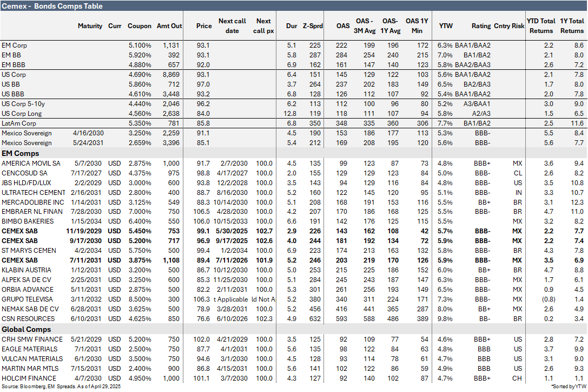Select the 'Sorted by YTW' footnote
The image size is (588, 392).
[569, 387]
